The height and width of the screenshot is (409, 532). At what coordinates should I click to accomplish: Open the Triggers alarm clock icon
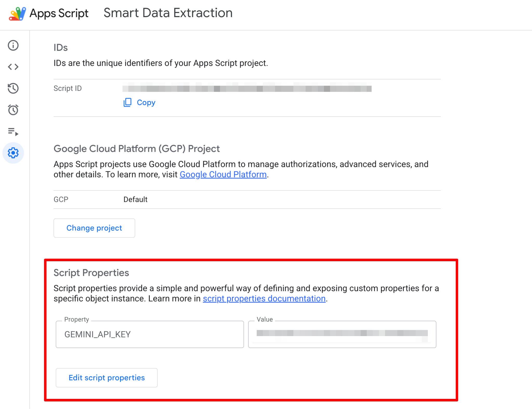pos(13,110)
